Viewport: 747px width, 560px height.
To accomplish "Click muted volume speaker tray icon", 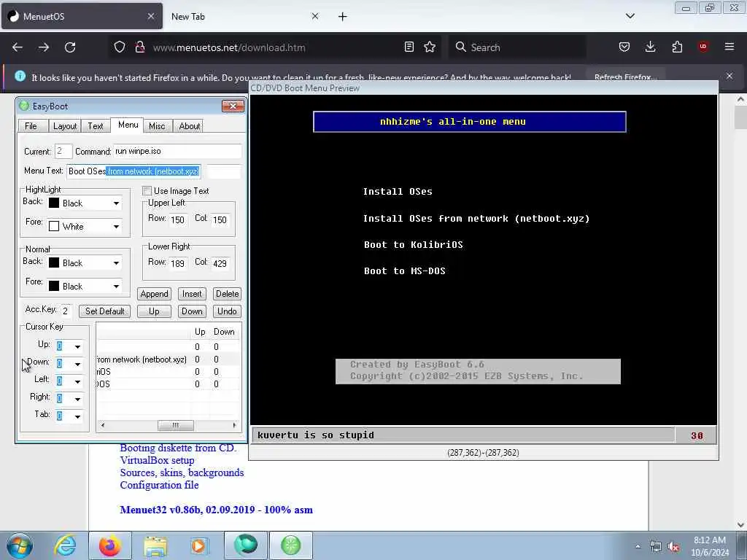I will pyautogui.click(x=673, y=547).
